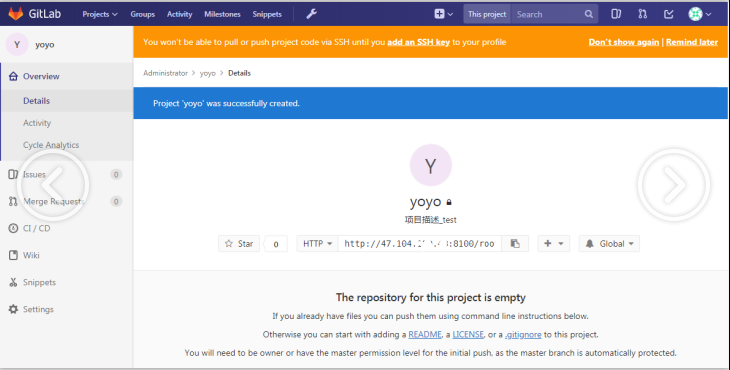Click the yoyo project name in sidebar

coord(45,45)
